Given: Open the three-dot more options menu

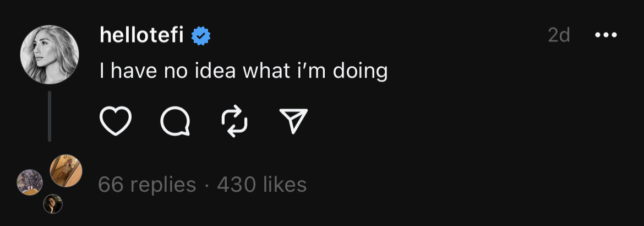Looking at the screenshot, I should tap(606, 36).
